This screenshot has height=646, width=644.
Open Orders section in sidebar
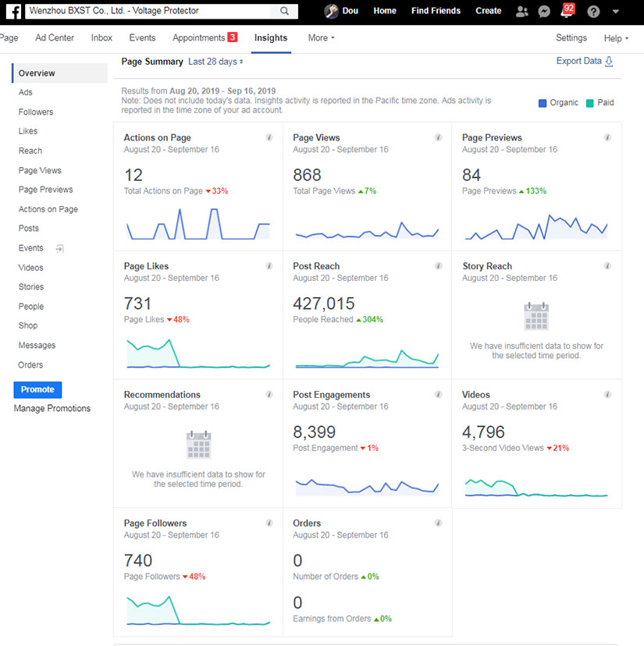pos(30,365)
